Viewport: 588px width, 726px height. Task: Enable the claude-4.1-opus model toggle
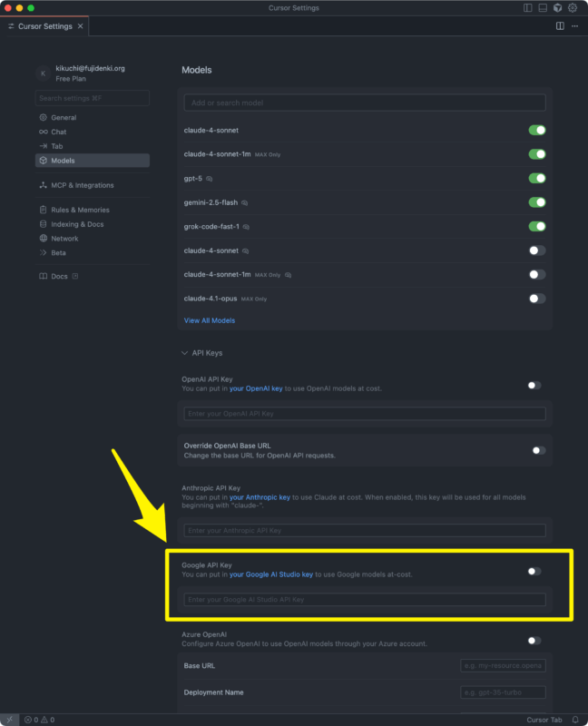pyautogui.click(x=537, y=299)
